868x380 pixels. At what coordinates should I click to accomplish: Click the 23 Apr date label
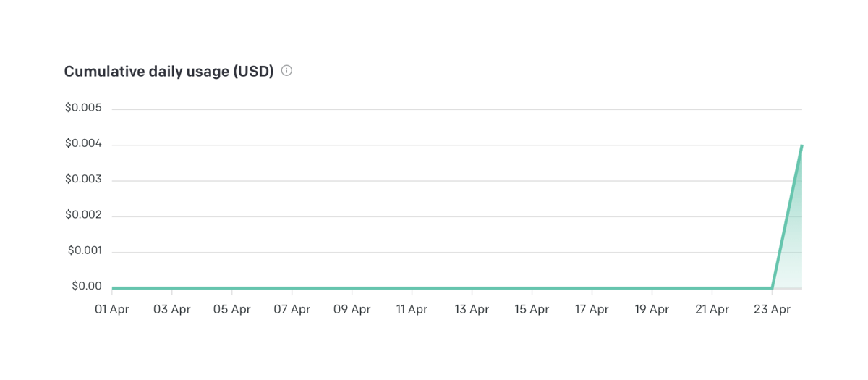click(x=772, y=309)
